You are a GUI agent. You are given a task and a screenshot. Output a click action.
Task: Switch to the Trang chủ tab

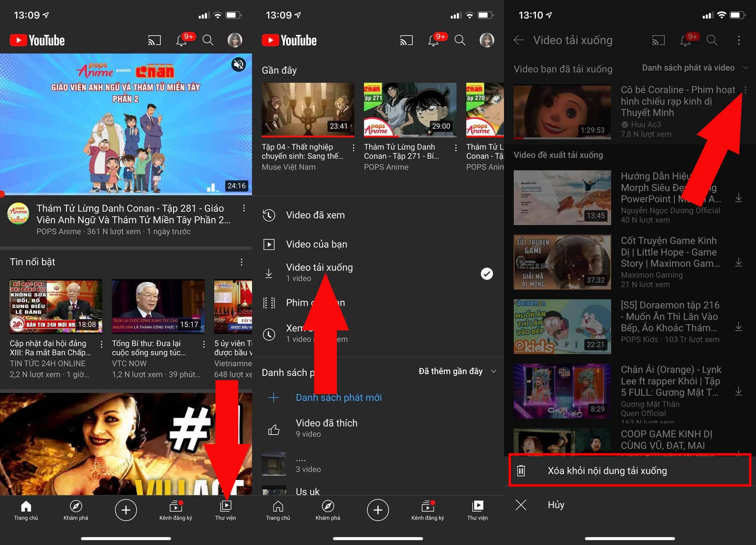(26, 507)
